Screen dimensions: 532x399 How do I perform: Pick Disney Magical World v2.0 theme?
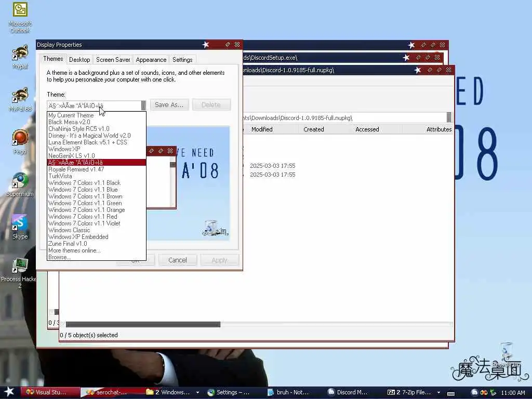click(96, 136)
